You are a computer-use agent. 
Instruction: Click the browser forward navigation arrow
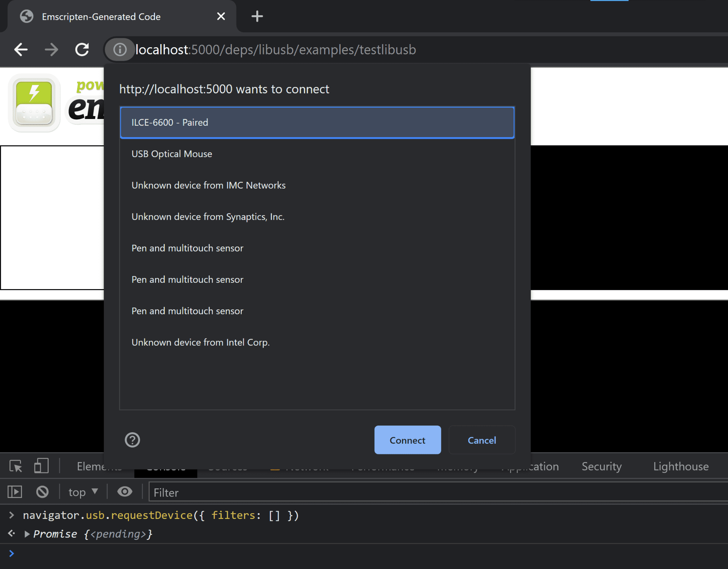[x=53, y=50]
